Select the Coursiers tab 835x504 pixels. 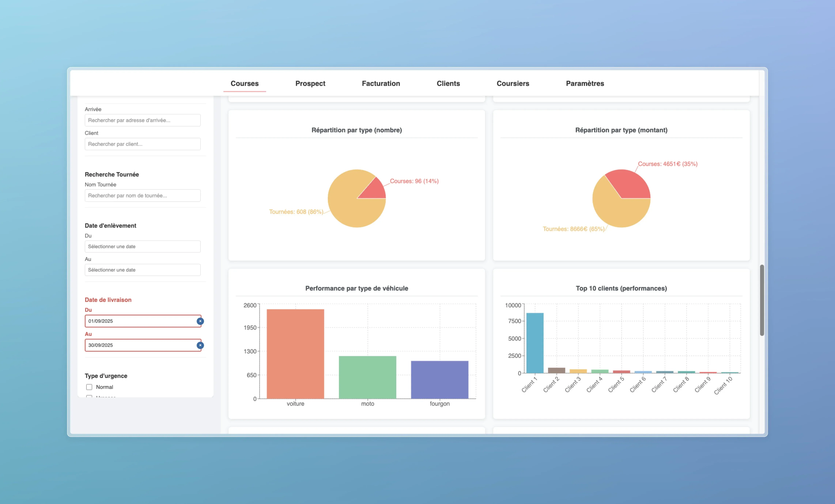(513, 83)
